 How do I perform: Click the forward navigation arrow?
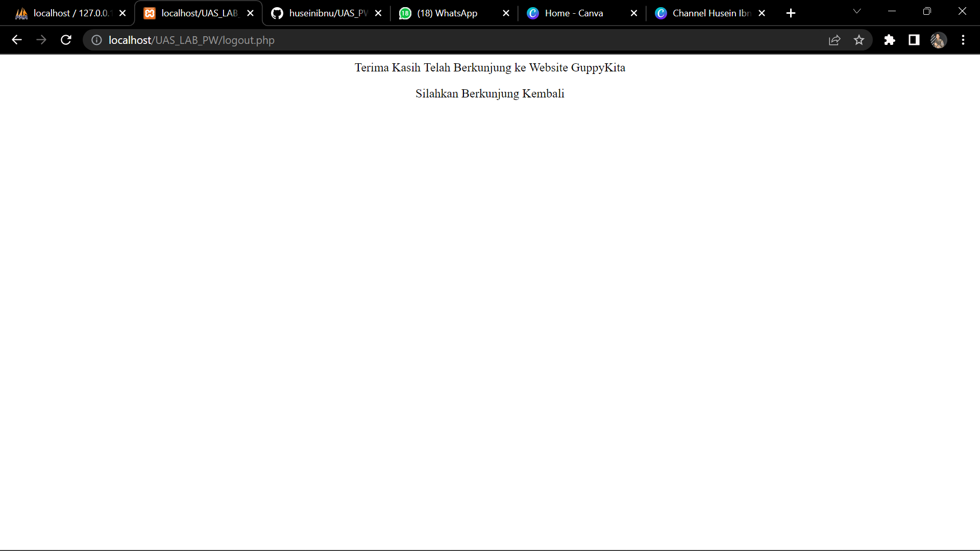tap(41, 40)
